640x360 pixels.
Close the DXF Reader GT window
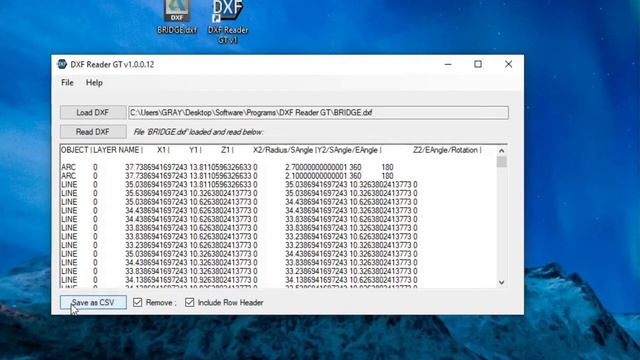[508, 64]
